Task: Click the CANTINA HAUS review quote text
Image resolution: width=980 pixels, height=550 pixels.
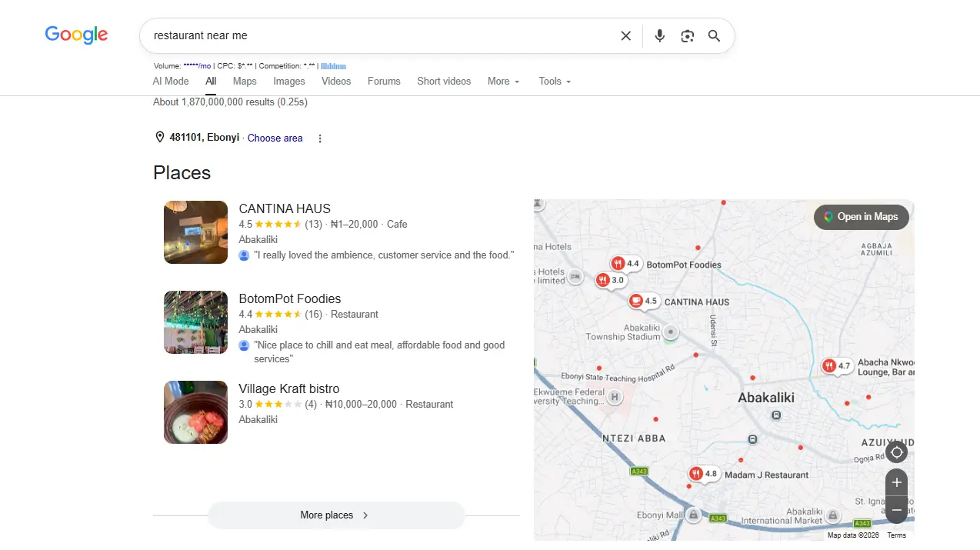Action: tap(384, 255)
